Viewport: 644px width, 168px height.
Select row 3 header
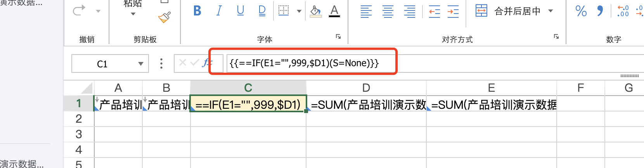(x=79, y=134)
